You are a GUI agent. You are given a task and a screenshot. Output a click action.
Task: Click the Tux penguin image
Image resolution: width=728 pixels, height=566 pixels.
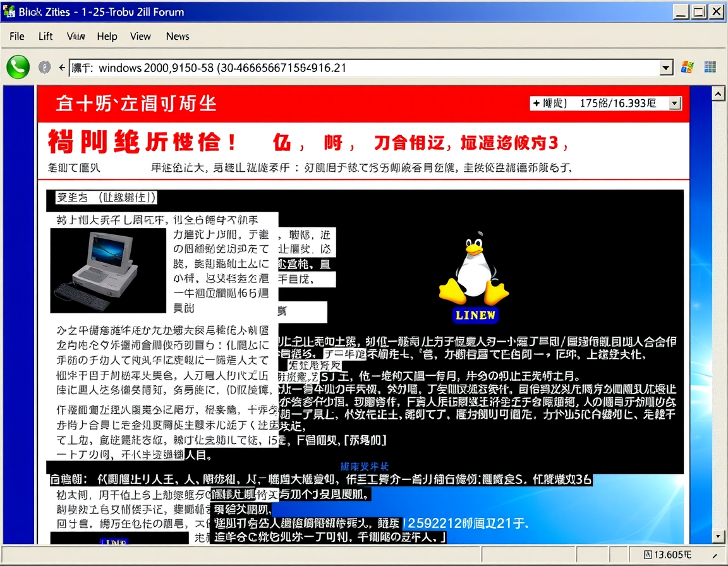(x=474, y=268)
